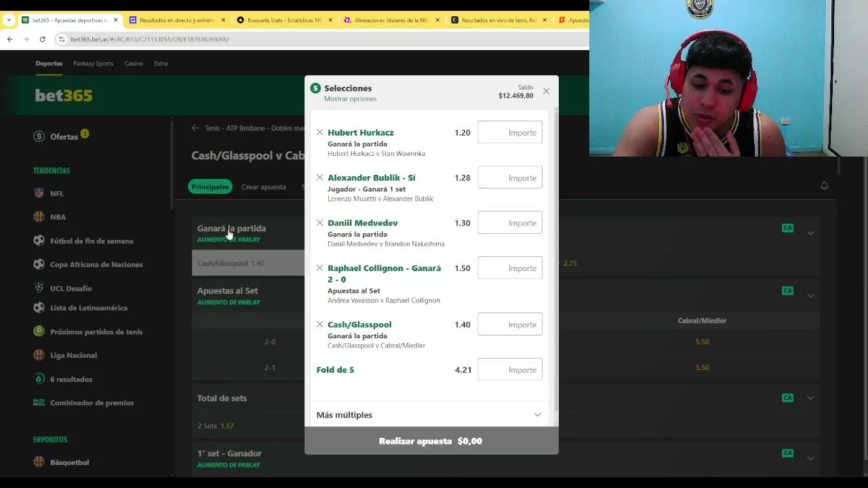868x488 pixels.
Task: Collapse the 1° set - Ganador market
Action: [810, 458]
